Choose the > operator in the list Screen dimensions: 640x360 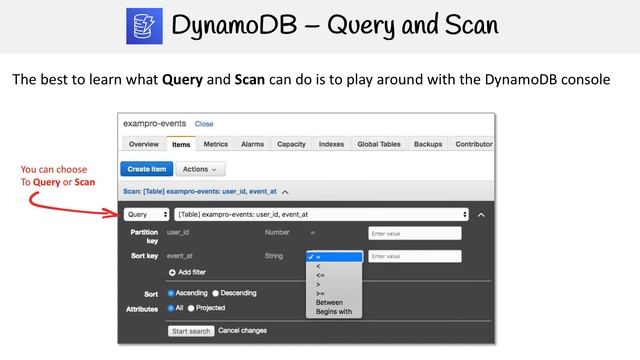334,284
